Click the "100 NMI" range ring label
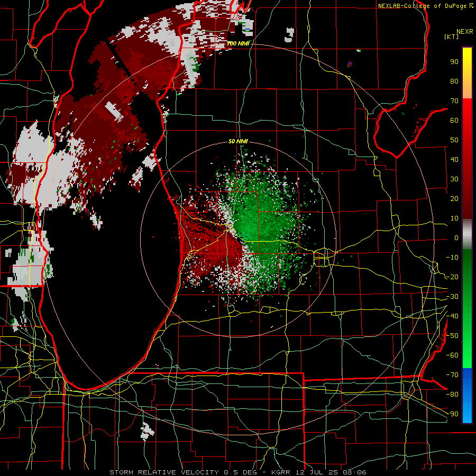This screenshot has height=476, width=476. (238, 44)
